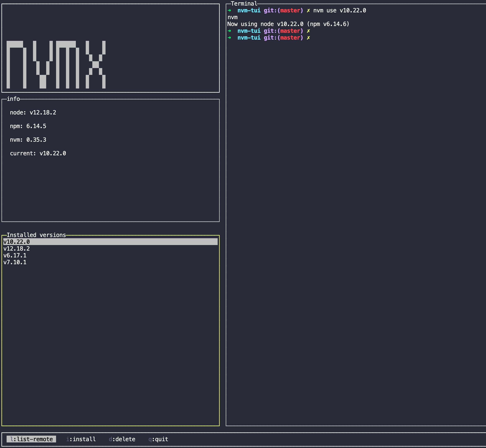Select v12.18.2 in Installed versions
The width and height of the screenshot is (486, 448).
pyautogui.click(x=16, y=249)
